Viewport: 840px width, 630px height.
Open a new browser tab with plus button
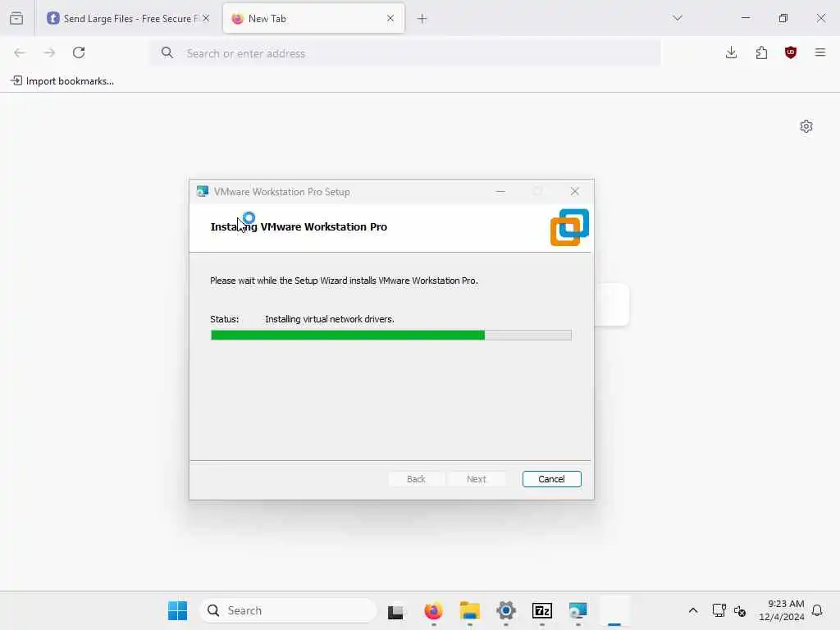[422, 19]
